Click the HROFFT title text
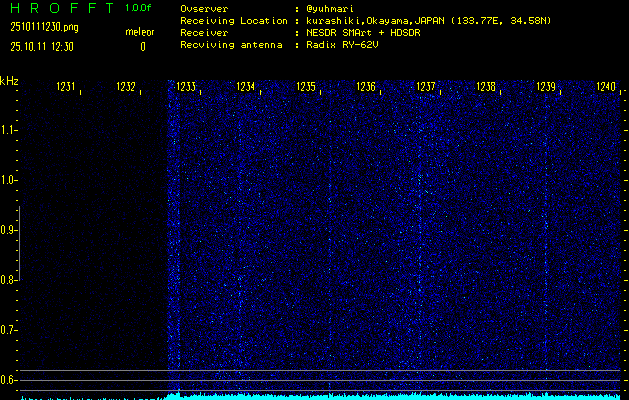 coord(62,8)
